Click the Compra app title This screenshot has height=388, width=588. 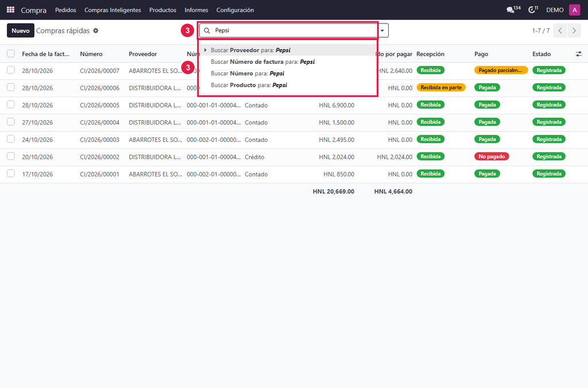(x=34, y=10)
